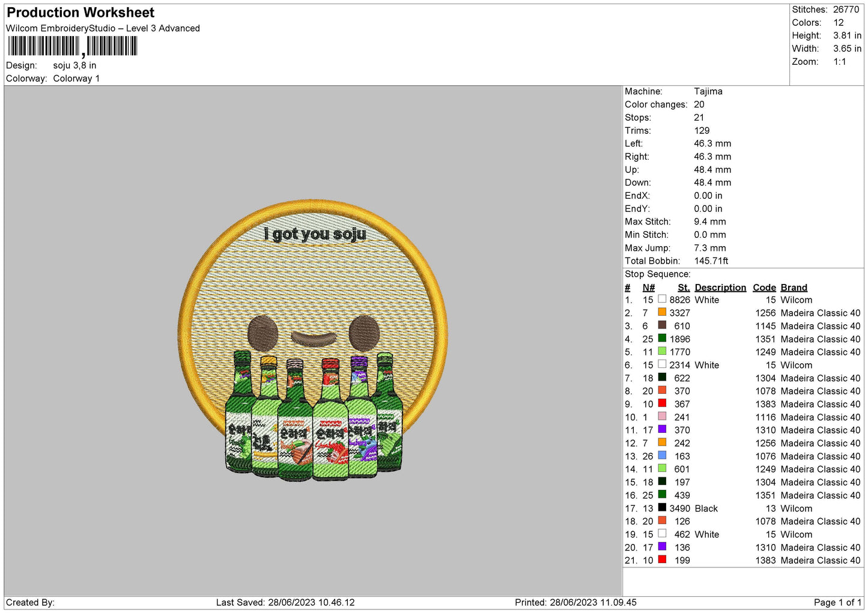Click the 'Code' column header
This screenshot has height=613, width=868.
(765, 288)
